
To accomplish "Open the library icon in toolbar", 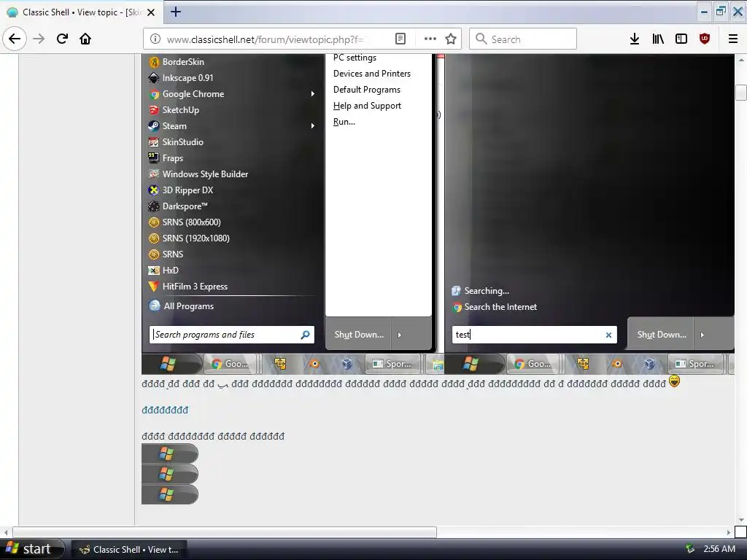I will click(658, 39).
